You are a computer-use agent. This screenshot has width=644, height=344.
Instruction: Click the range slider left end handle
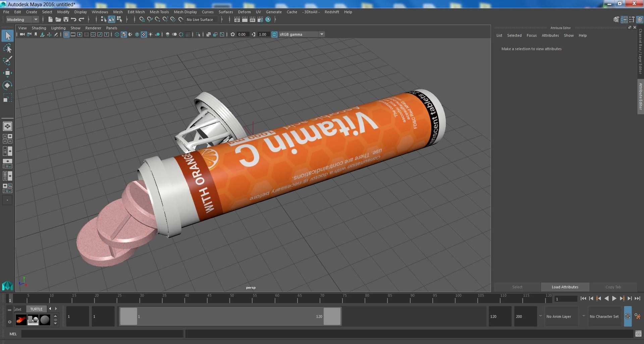[x=128, y=316]
